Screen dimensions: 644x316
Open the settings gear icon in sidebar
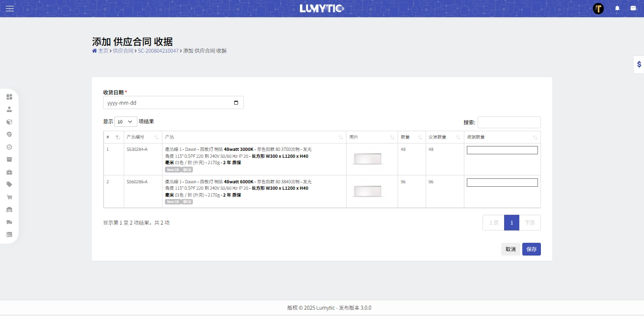point(9,134)
